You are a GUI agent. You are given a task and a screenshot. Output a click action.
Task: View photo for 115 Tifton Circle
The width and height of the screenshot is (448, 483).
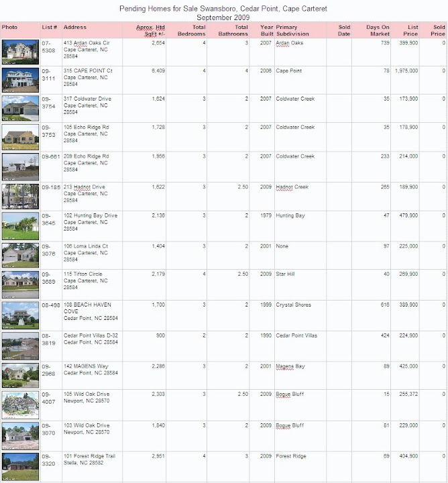point(20,284)
